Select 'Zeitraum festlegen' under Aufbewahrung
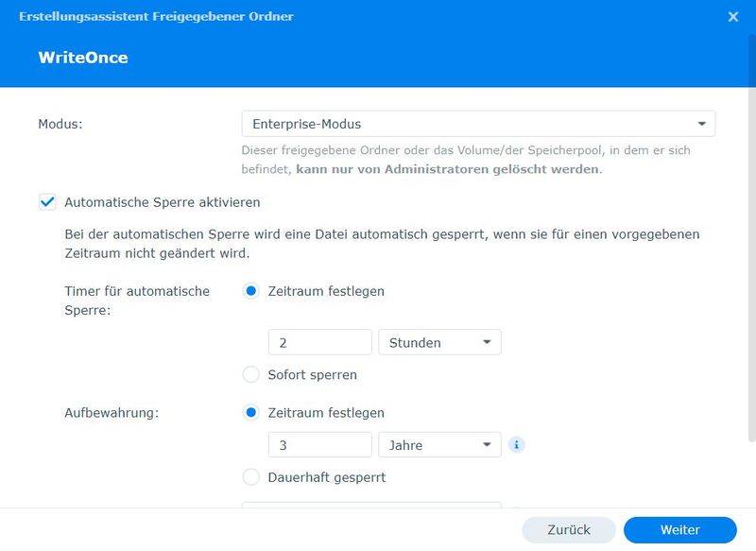 [x=250, y=413]
